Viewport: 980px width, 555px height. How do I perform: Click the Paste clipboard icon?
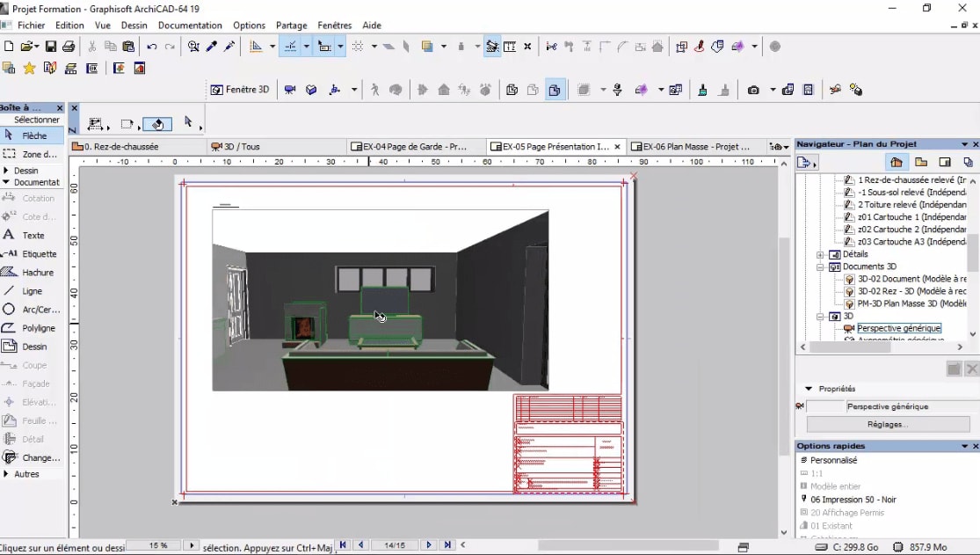(x=128, y=47)
